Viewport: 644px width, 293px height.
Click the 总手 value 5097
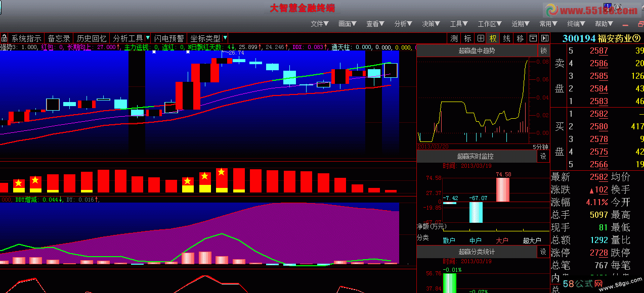[x=598, y=215]
